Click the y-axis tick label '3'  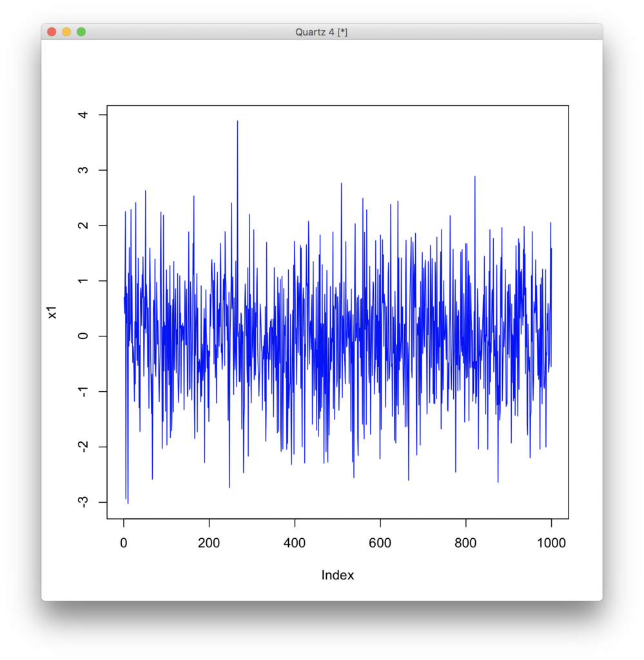pyautogui.click(x=83, y=170)
